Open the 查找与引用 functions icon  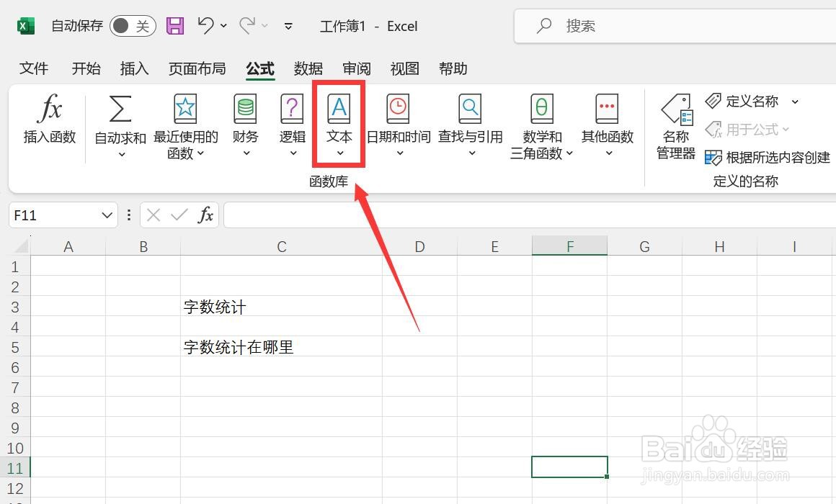(470, 109)
